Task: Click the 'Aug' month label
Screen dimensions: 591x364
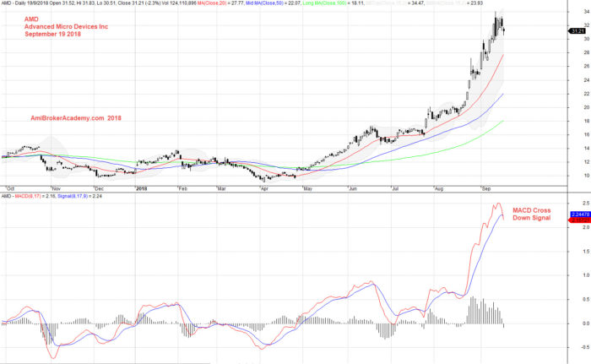Action: coord(439,188)
